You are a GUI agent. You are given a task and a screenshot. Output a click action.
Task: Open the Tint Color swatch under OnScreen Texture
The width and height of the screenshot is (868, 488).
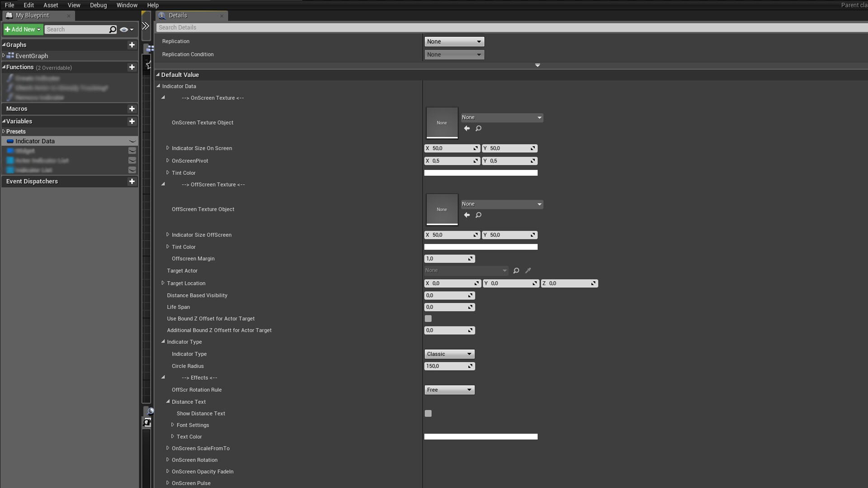(x=481, y=173)
